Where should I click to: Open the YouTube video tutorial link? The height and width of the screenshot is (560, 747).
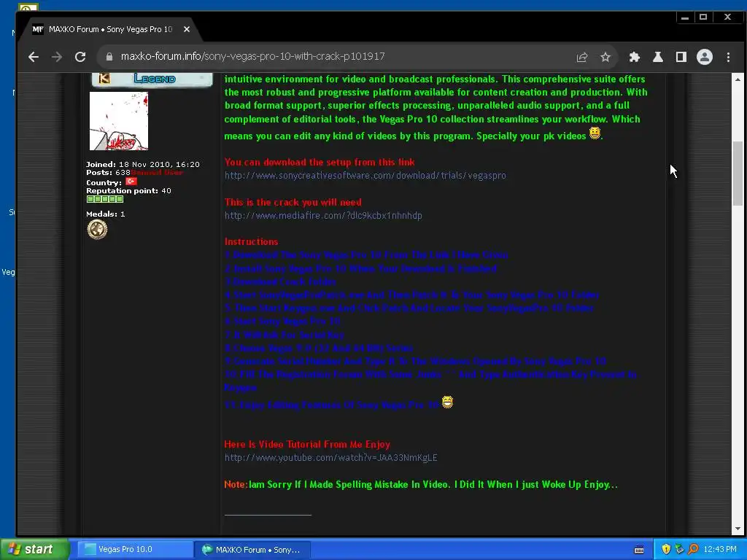click(330, 458)
